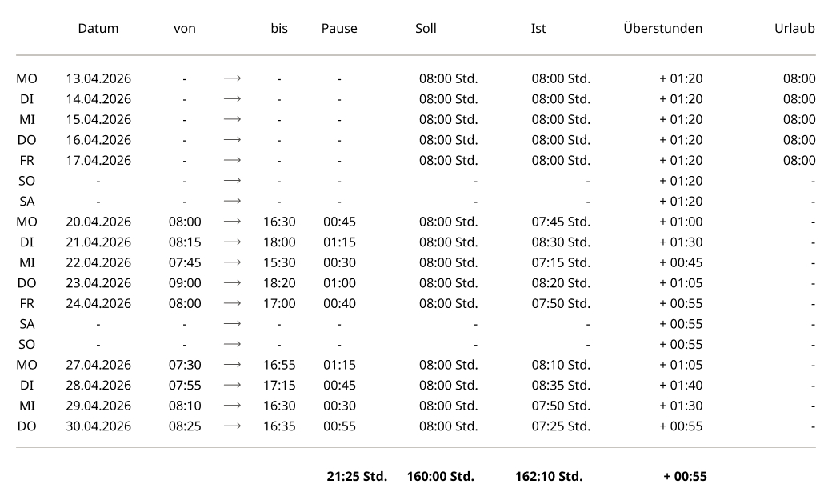Click the arrow icon in the 22.04.2026 row
The image size is (832, 504).
tap(233, 262)
